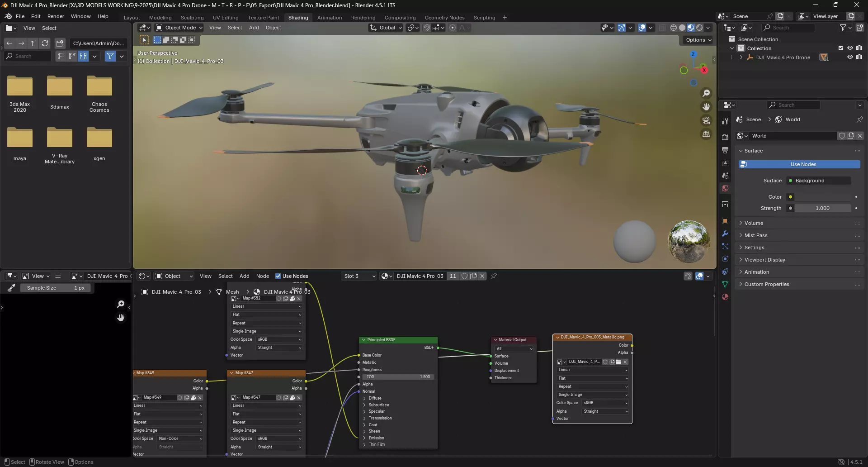868x467 pixels.
Task: Create new folder in file browser
Action: (60, 43)
